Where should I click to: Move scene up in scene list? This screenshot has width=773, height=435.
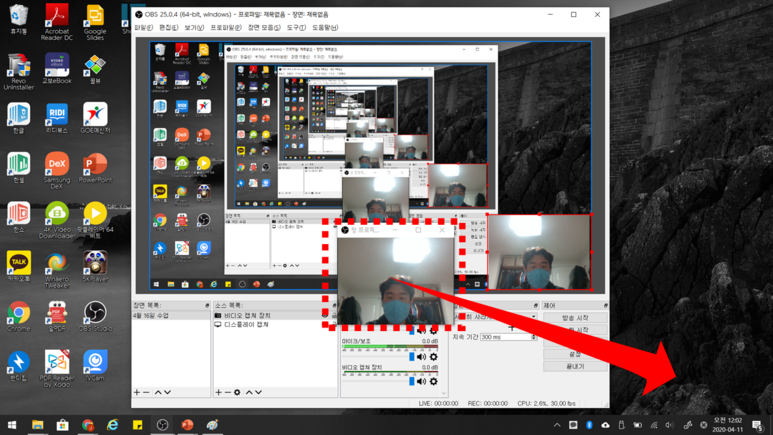pos(158,392)
